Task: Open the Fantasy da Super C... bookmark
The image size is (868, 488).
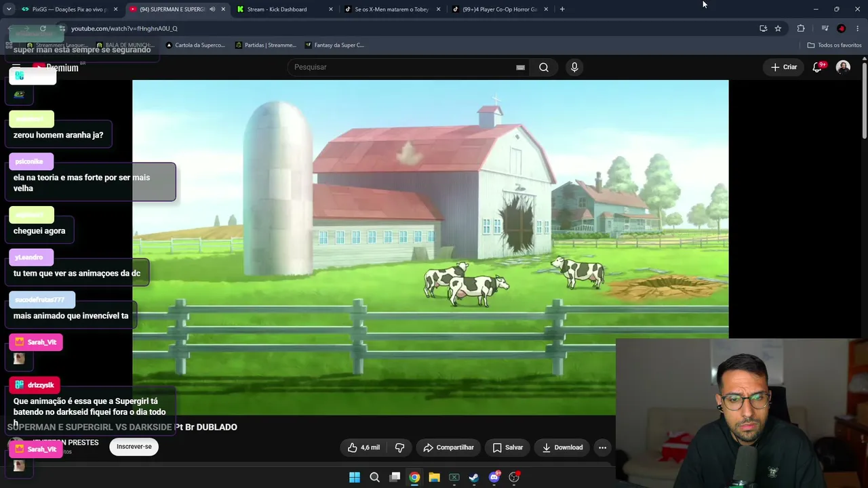Action: [335, 45]
